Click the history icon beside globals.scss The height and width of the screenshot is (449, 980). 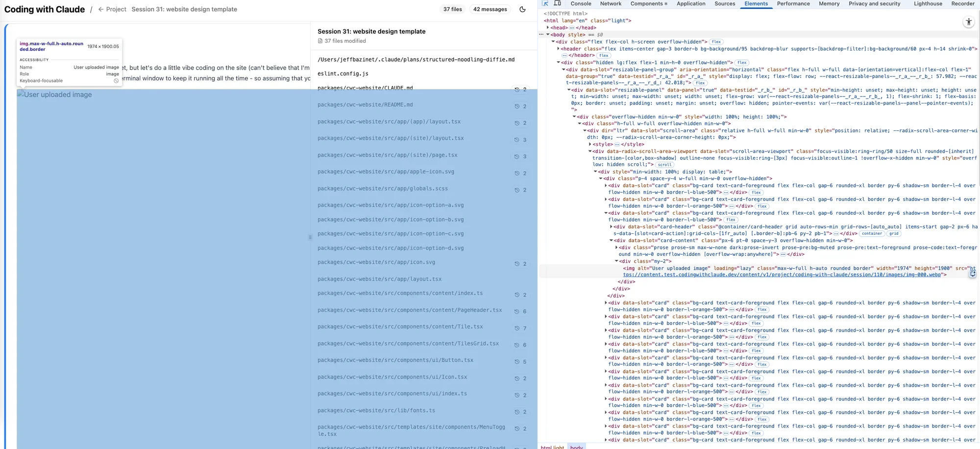click(516, 190)
